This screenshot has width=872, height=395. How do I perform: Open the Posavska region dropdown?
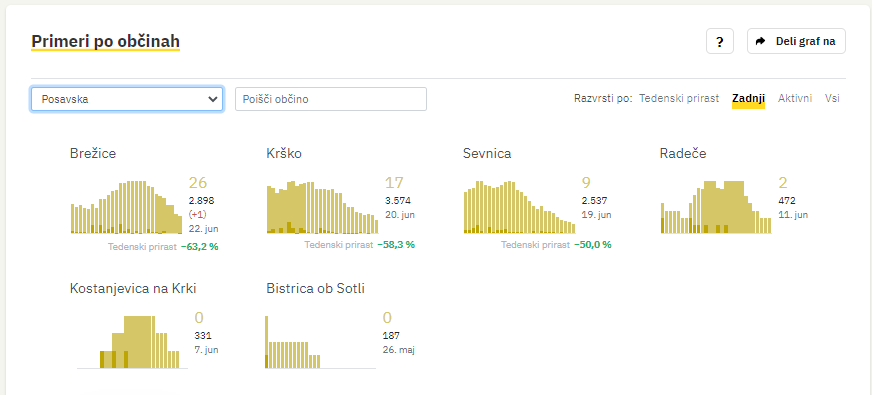(x=127, y=99)
